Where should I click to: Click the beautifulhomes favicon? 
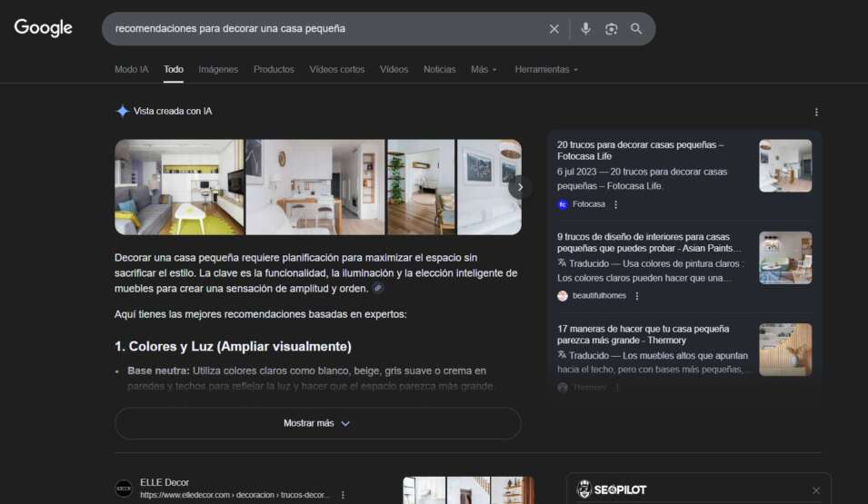tap(563, 296)
